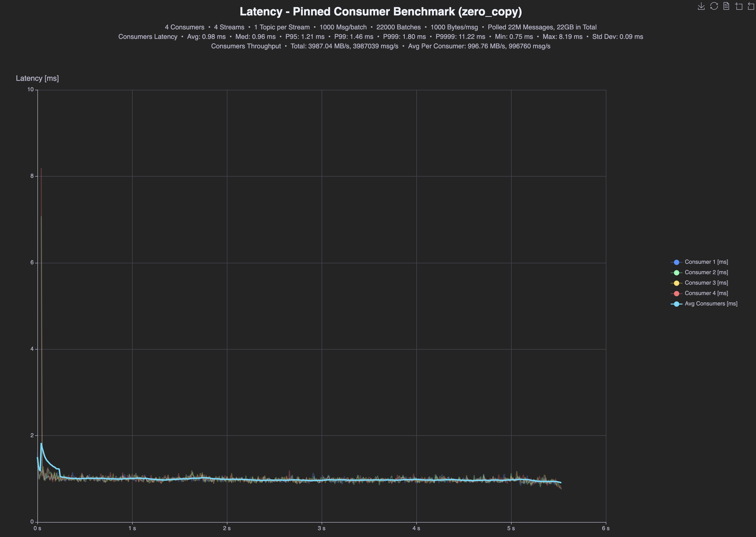Viewport: 756px width, 537px height.
Task: Click the 8 ms latency spike peak
Action: pos(41,169)
